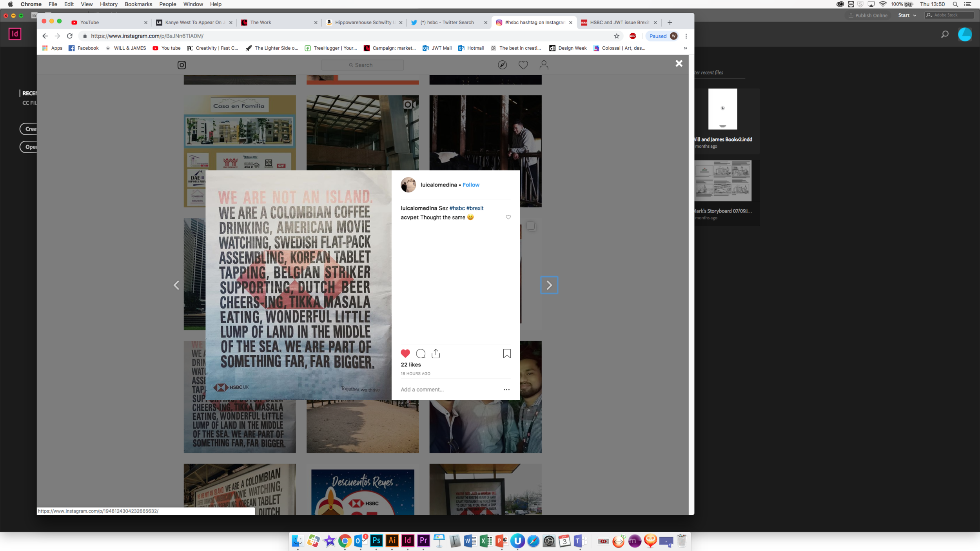Open Premiere Pro from the dock
Viewport: 980px width, 551px height.
pyautogui.click(x=423, y=541)
